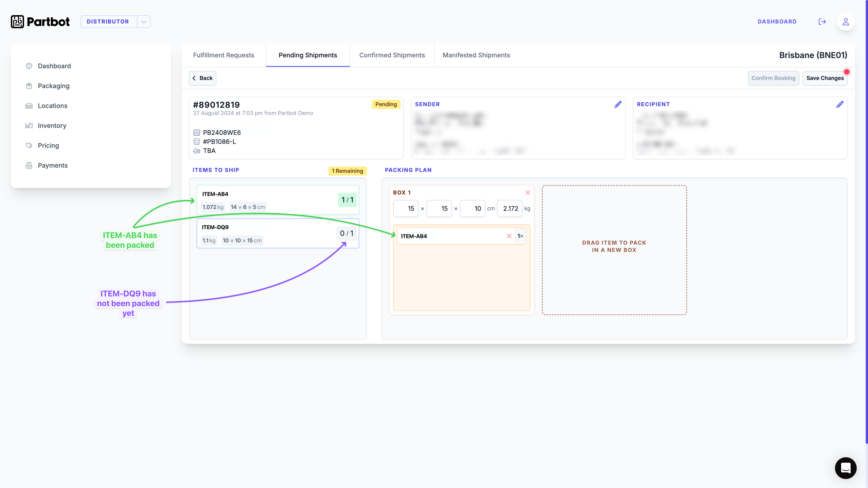
Task: Click the Save Changes button
Action: 825,78
